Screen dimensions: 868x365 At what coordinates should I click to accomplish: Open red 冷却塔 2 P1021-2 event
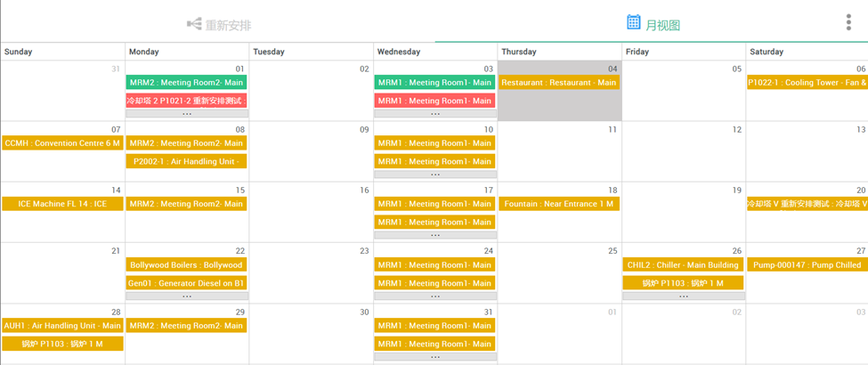(187, 101)
